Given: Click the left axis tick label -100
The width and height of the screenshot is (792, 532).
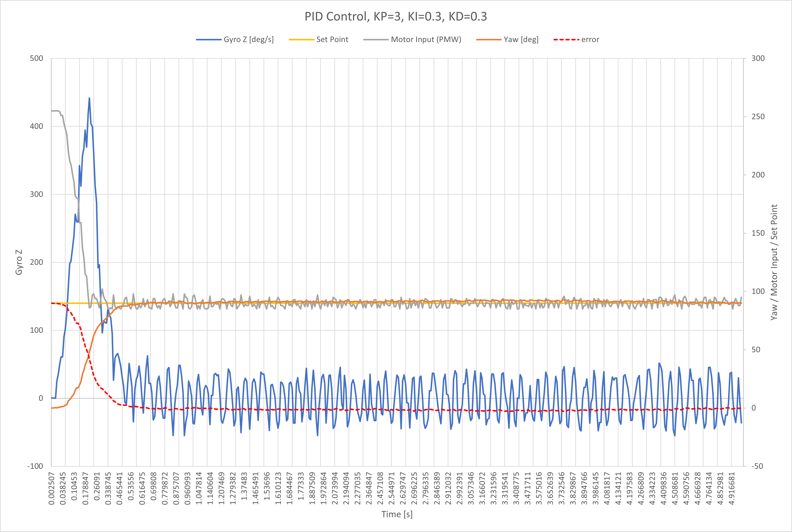Looking at the screenshot, I should [35, 466].
